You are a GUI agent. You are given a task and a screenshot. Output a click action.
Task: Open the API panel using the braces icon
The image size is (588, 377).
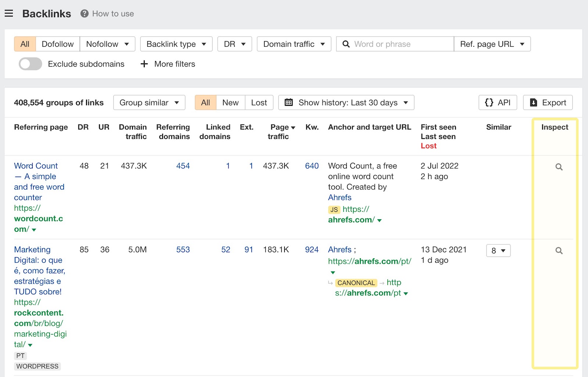[x=489, y=103]
